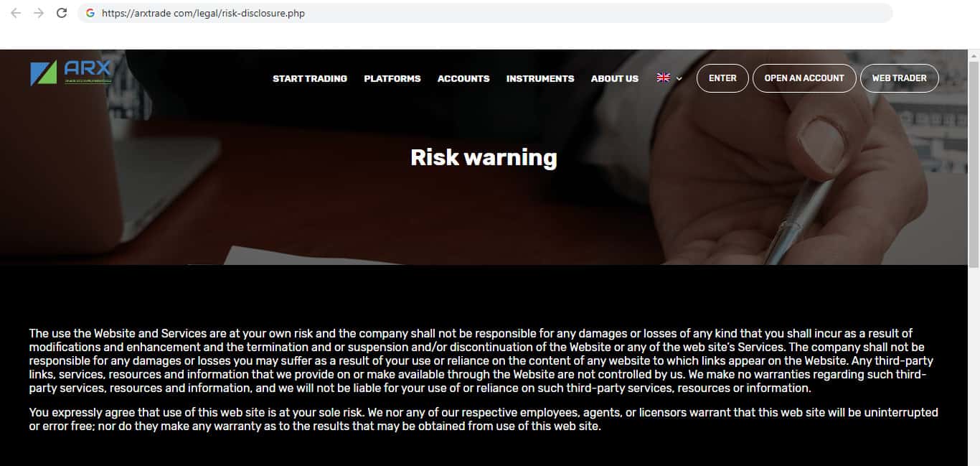Image resolution: width=980 pixels, height=466 pixels.
Task: Click the Risk warning heading
Action: 484,157
